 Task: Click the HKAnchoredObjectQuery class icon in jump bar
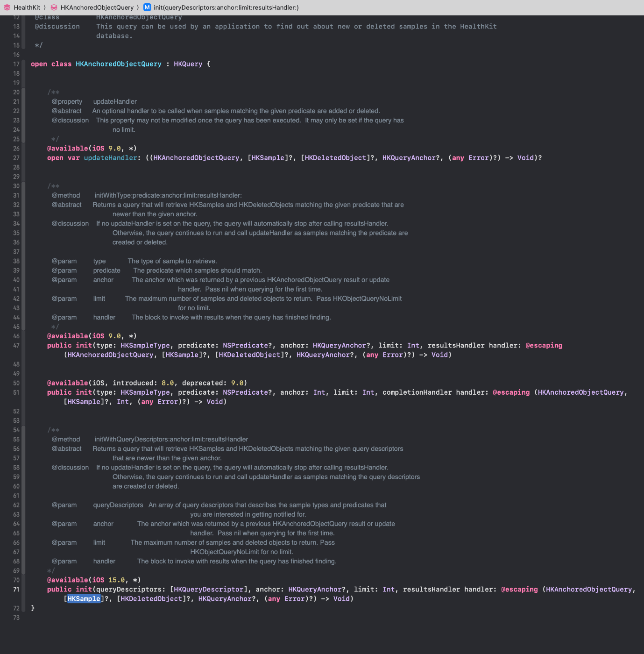pos(54,7)
